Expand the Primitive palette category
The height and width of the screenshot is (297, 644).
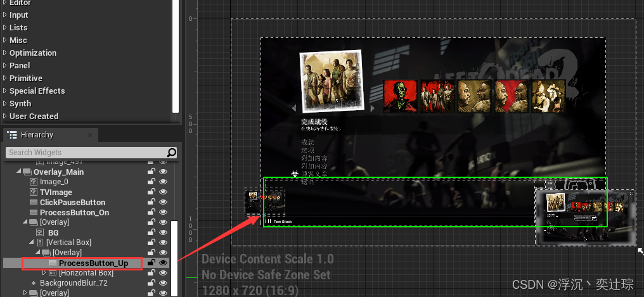point(5,78)
